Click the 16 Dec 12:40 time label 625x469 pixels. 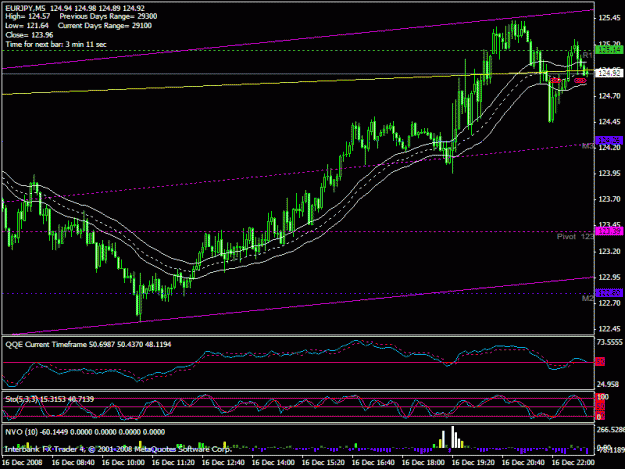pyautogui.click(x=223, y=463)
